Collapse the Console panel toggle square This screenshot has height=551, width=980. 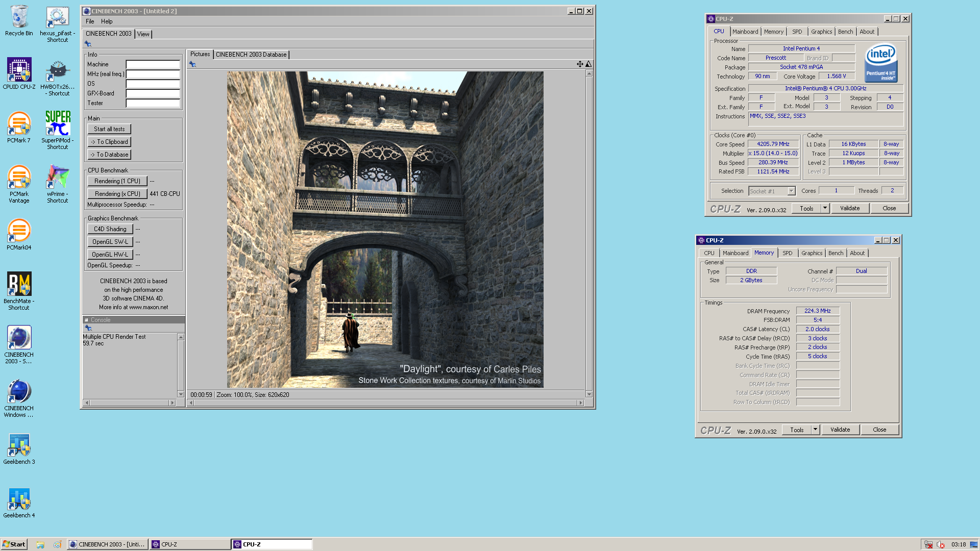[86, 320]
